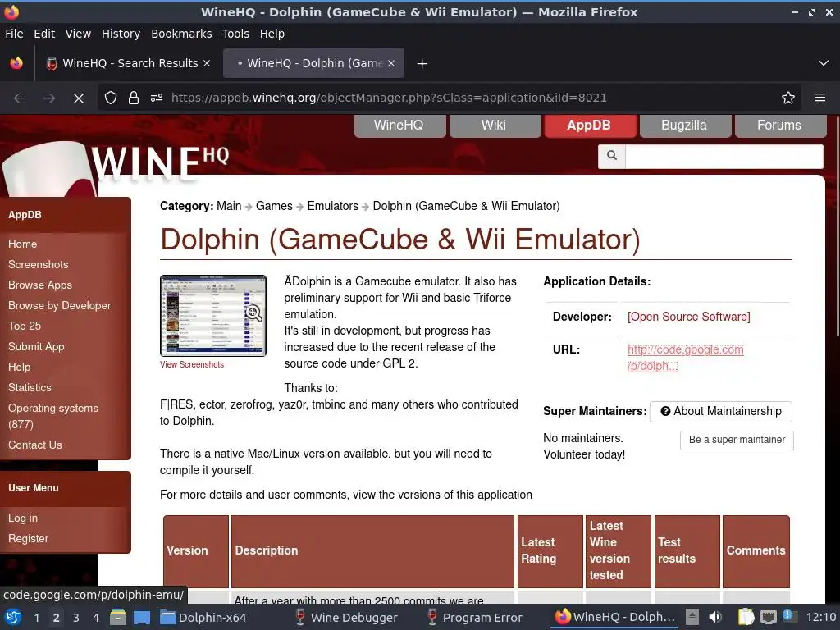
Task: Click the WineHQ search text field
Action: [x=724, y=157]
